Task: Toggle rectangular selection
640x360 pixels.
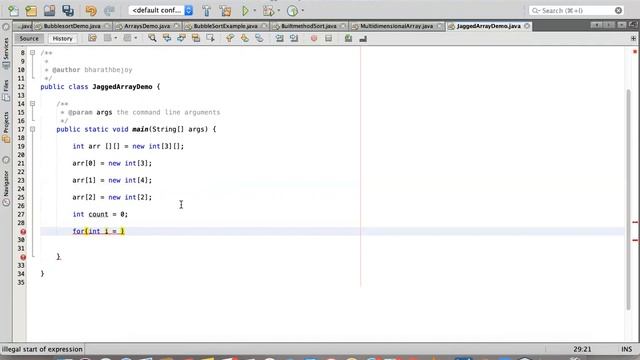Action: (x=211, y=38)
